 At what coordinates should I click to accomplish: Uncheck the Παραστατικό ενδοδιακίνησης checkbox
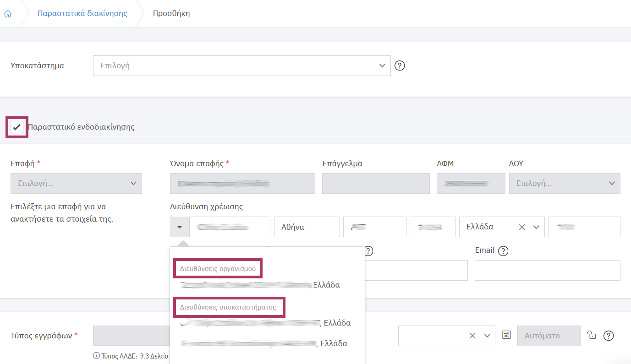17,127
